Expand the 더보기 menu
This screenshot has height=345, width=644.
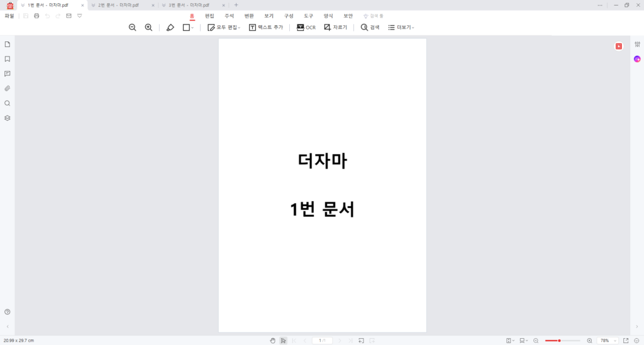point(401,28)
